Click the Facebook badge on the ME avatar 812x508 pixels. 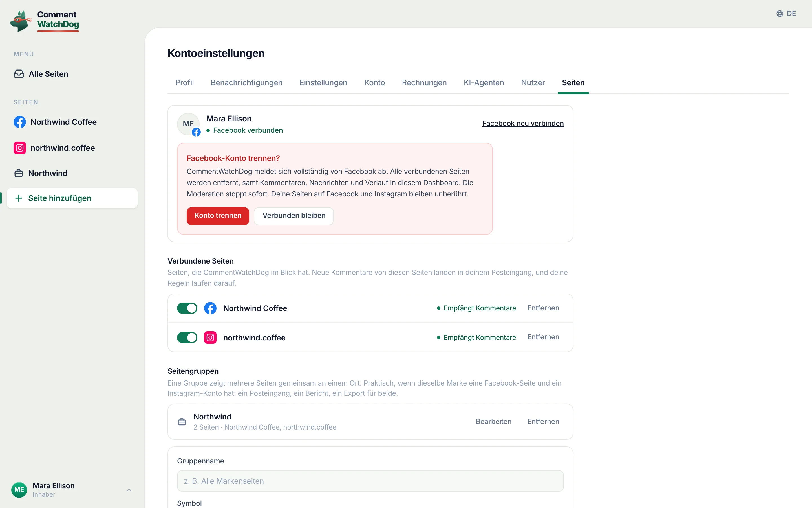coord(196,132)
